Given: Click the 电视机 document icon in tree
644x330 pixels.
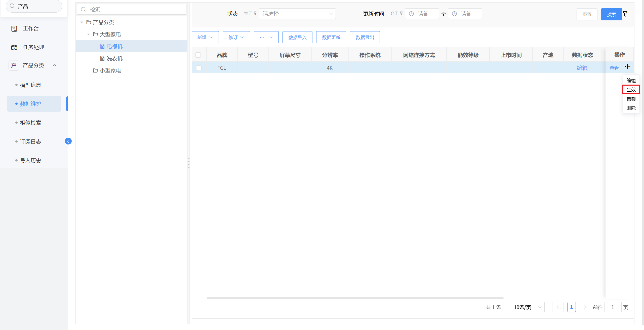Looking at the screenshot, I should [102, 46].
